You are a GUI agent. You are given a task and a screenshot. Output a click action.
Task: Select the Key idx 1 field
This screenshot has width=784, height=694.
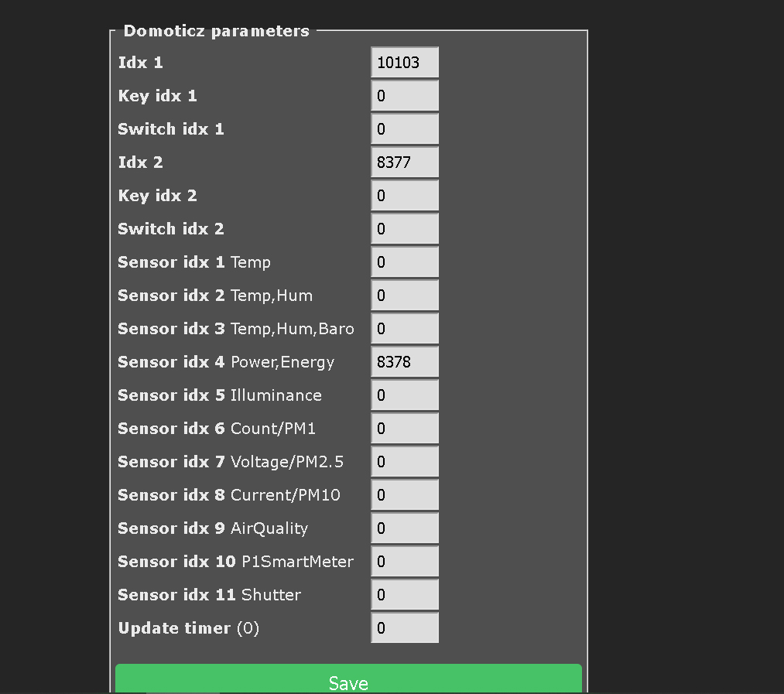click(x=404, y=95)
